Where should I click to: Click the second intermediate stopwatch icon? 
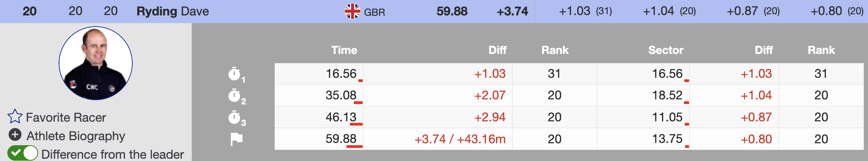(235, 95)
